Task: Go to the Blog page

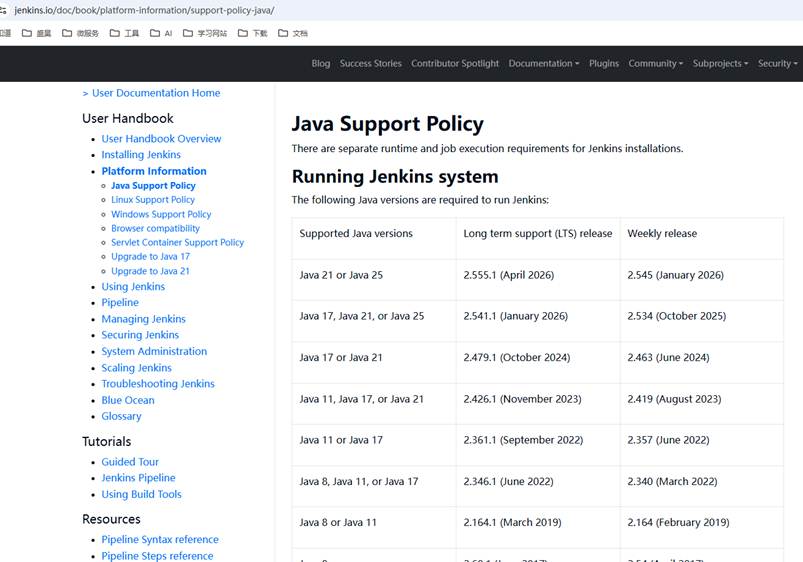Action: pyautogui.click(x=321, y=64)
